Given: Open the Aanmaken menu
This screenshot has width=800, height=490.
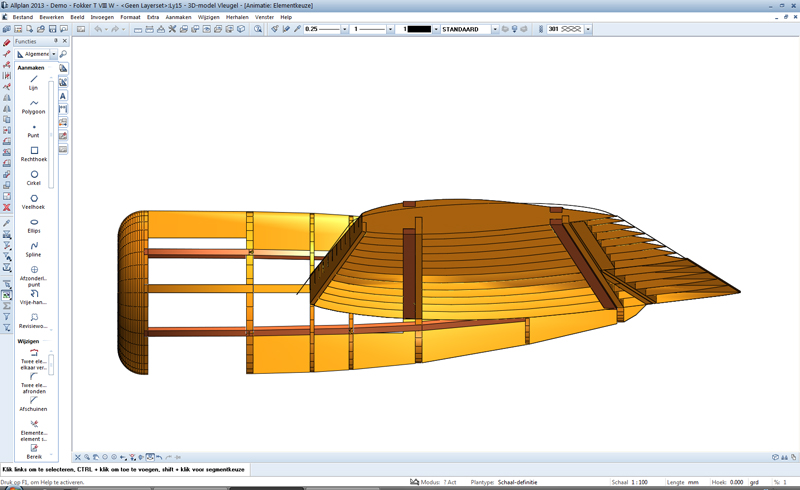Looking at the screenshot, I should [x=179, y=17].
